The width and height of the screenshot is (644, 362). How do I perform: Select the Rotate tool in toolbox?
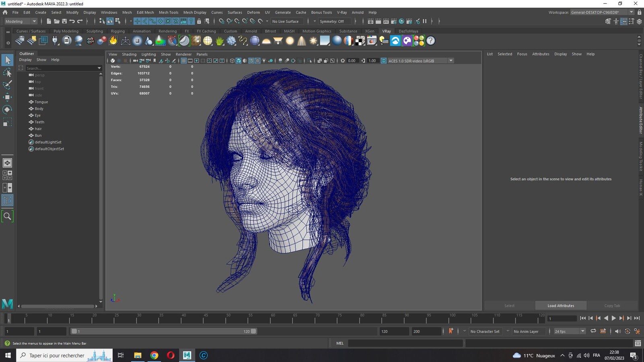pos(7,109)
